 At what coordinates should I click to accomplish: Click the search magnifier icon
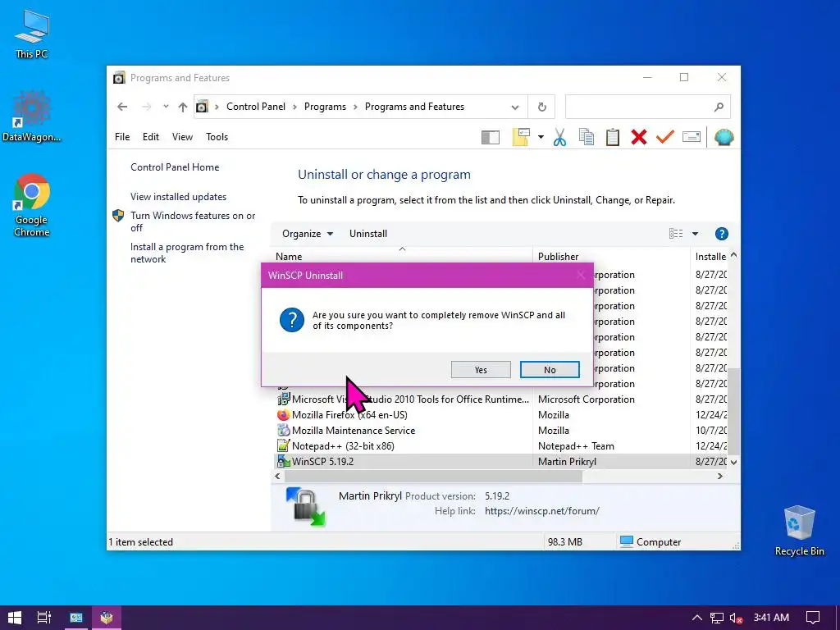point(719,107)
